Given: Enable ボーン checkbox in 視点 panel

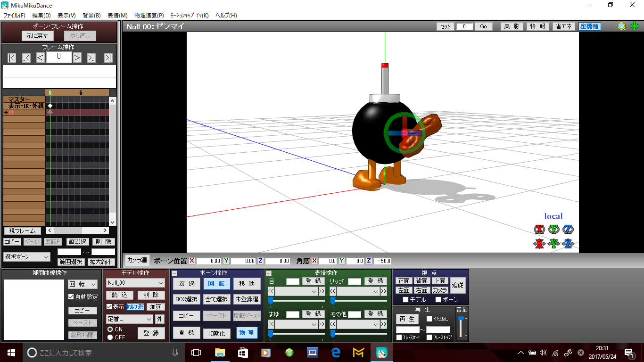Looking at the screenshot, I should (438, 300).
